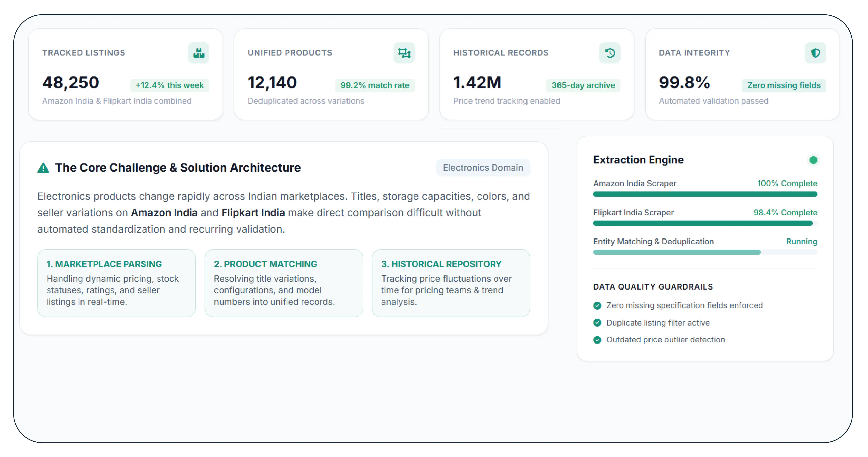Open the 1. Marketplace Parsing card
This screenshot has width=868, height=457.
click(x=117, y=283)
